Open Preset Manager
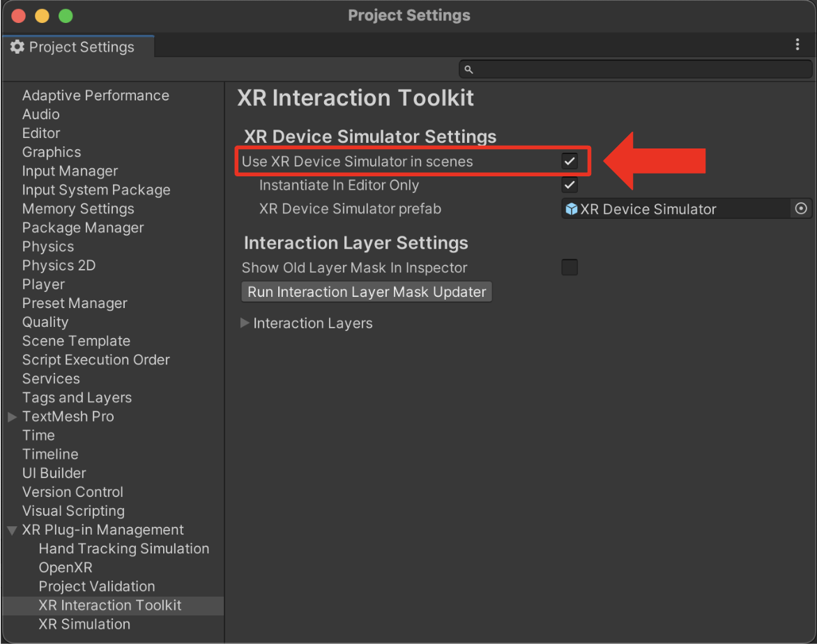The height and width of the screenshot is (644, 817). pos(75,302)
